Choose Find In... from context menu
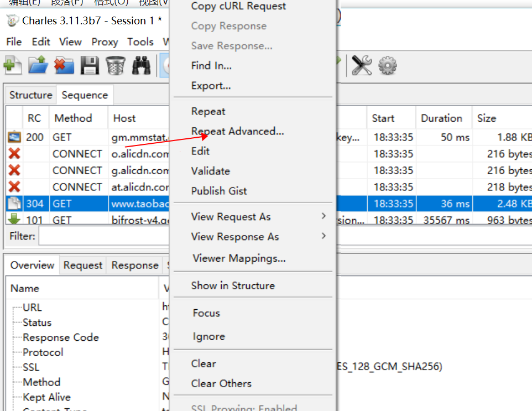The height and width of the screenshot is (411, 532). point(211,65)
